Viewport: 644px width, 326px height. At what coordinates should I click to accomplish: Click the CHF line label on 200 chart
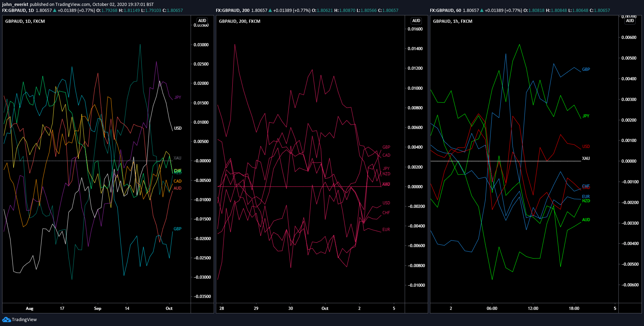click(x=386, y=213)
